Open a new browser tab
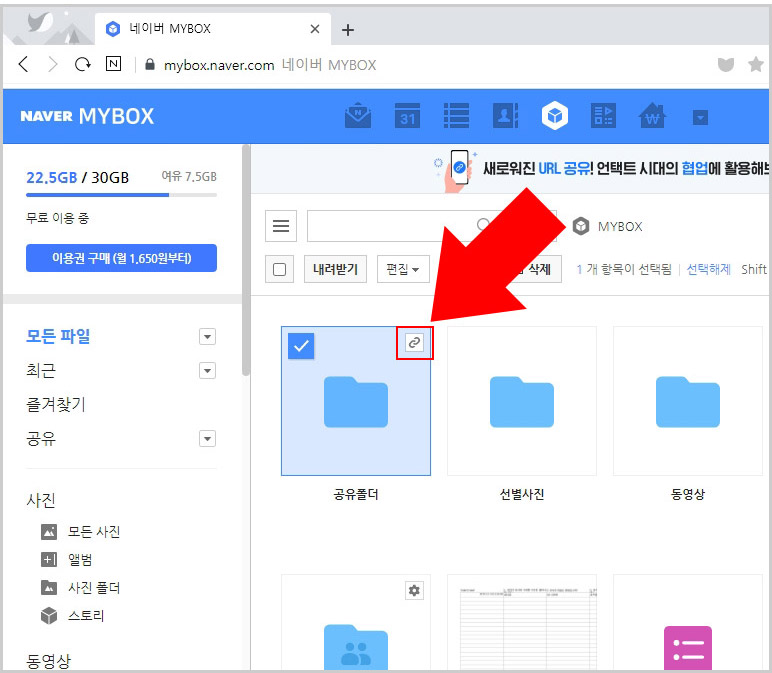 coord(348,30)
